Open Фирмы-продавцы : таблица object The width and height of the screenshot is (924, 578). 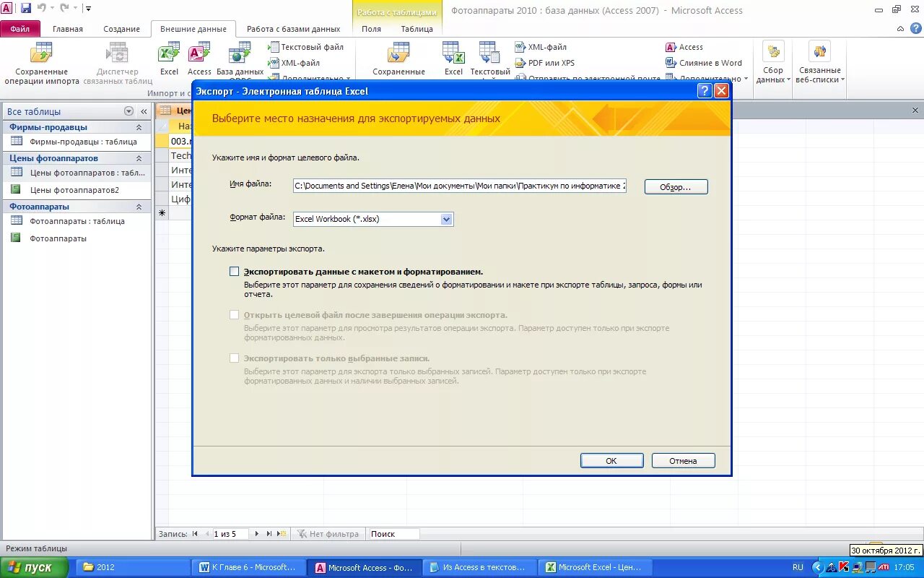77,142
